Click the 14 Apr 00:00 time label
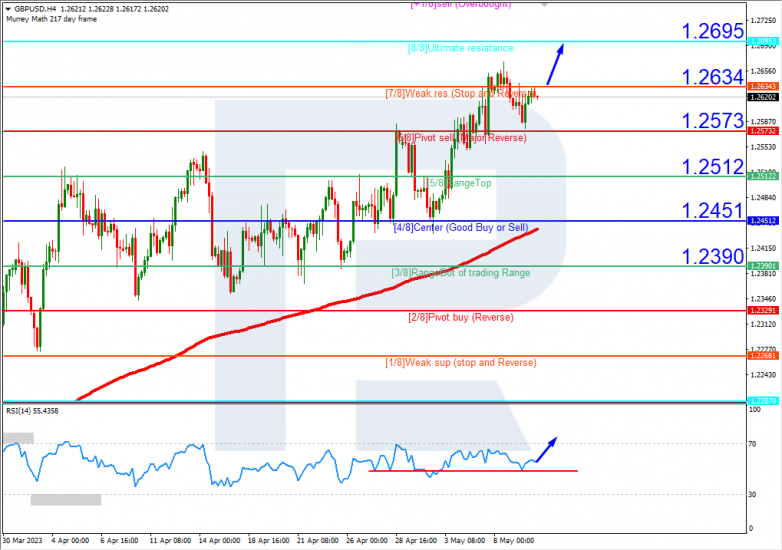Screen dimensions: 782x550 (219, 541)
